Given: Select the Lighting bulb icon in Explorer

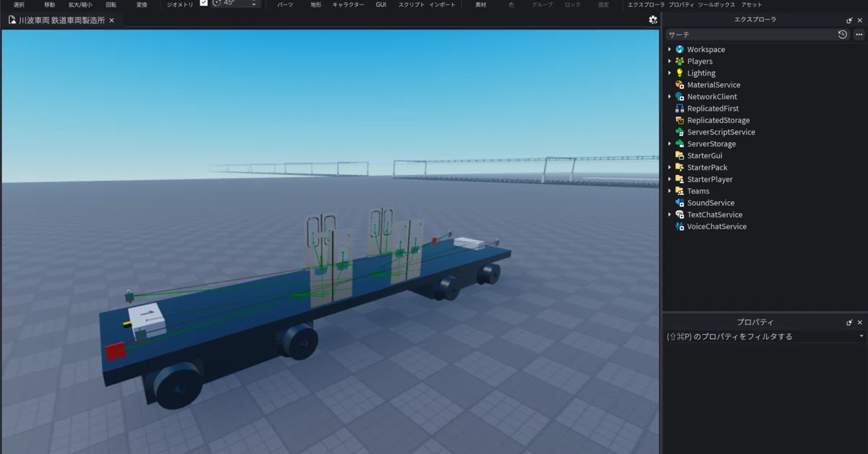Looking at the screenshot, I should point(679,73).
